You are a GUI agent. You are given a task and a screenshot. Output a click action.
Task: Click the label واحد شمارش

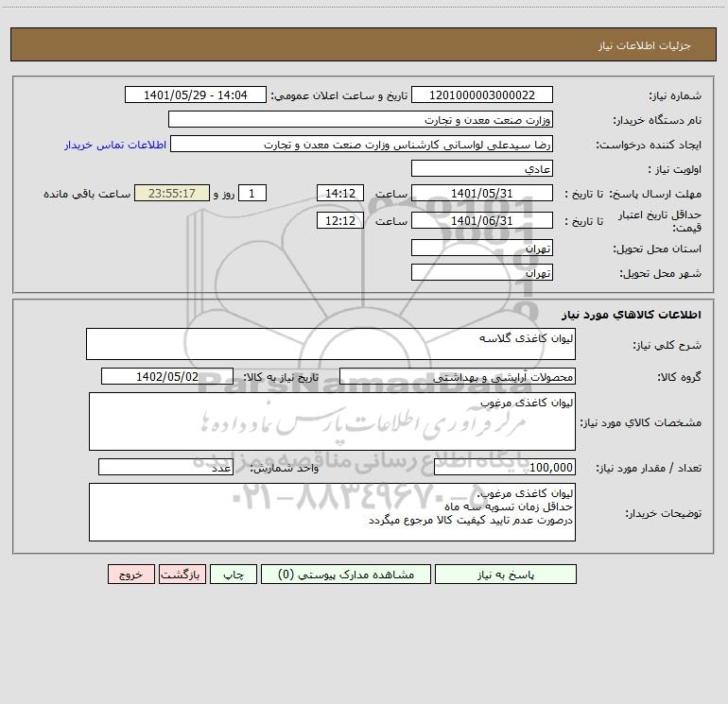(x=285, y=469)
